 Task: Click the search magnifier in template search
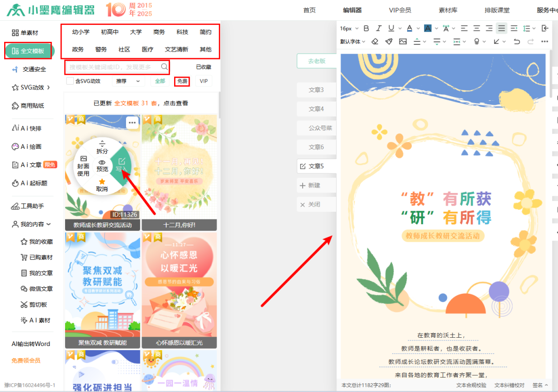164,67
